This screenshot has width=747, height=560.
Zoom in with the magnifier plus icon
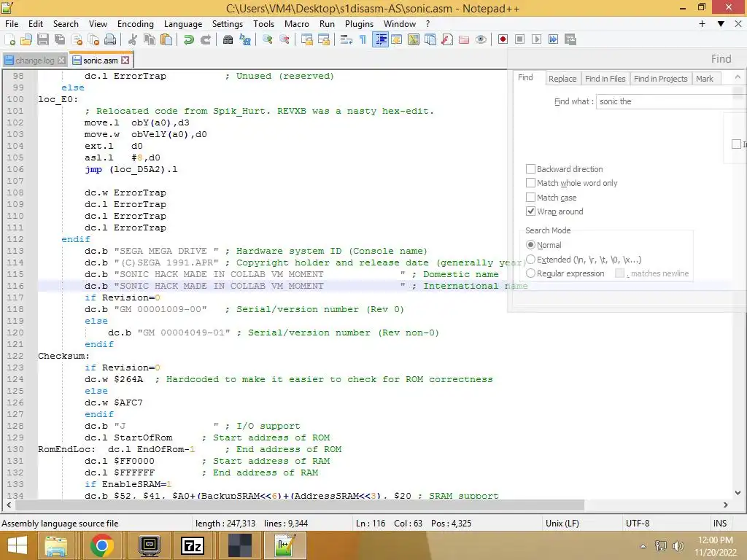[267, 39]
